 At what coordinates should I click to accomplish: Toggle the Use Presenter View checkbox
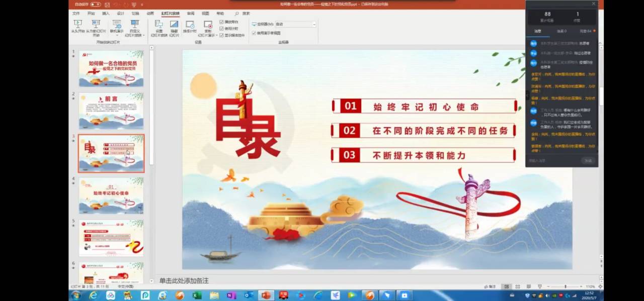click(x=254, y=33)
